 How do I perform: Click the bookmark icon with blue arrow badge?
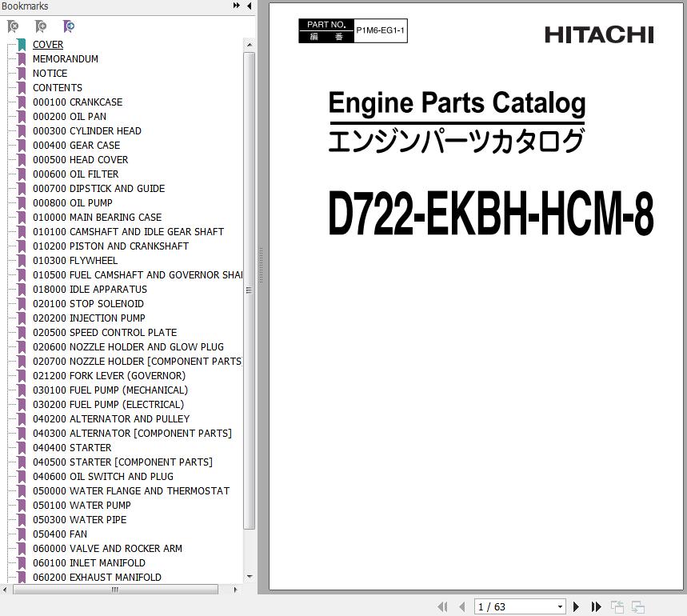tap(69, 26)
